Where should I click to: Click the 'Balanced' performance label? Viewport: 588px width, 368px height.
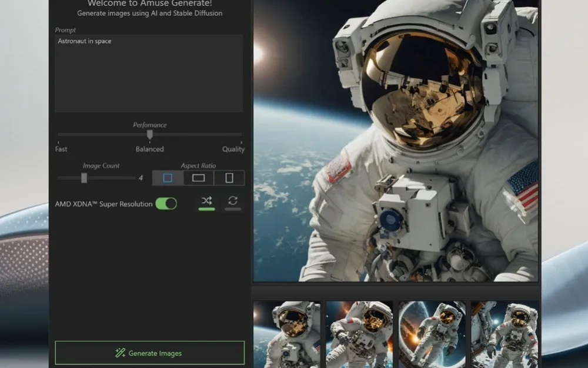(x=149, y=149)
